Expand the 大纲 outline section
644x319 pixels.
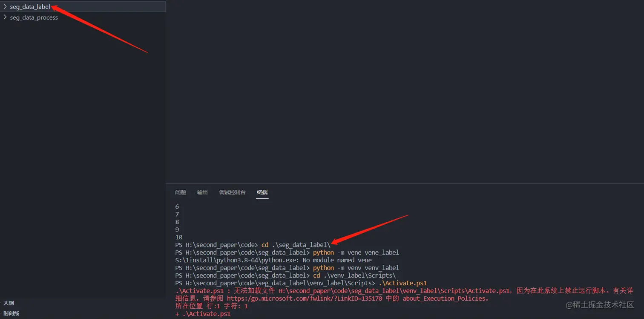(x=9, y=303)
